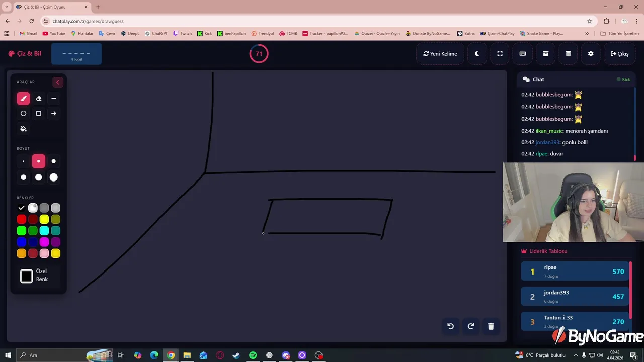This screenshot has height=362, width=644.
Task: Click the Yeni Kelime button
Action: click(x=440, y=54)
